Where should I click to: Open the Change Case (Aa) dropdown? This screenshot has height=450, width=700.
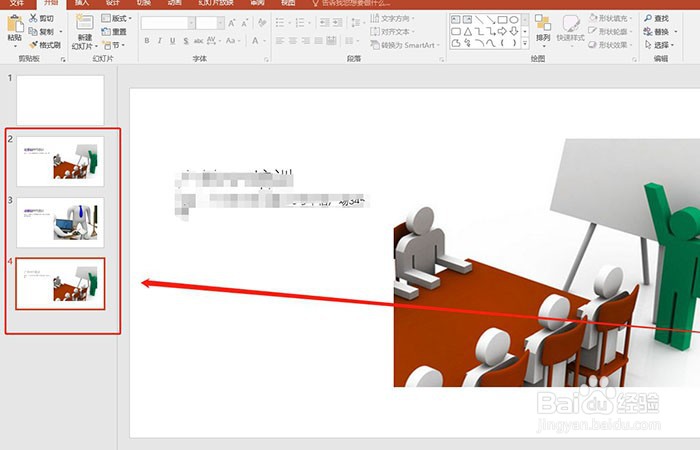[x=233, y=41]
